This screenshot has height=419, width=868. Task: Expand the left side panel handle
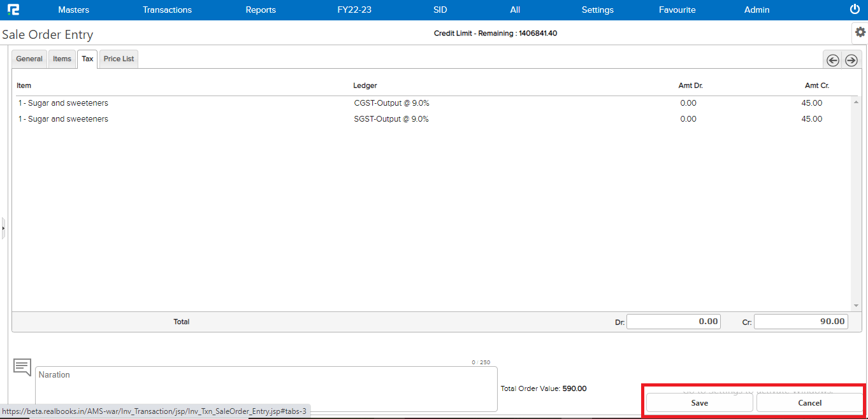[x=3, y=227]
